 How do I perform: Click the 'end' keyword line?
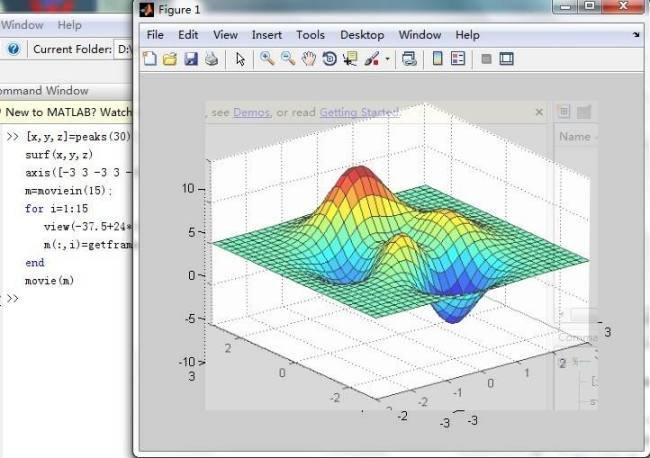(35, 263)
